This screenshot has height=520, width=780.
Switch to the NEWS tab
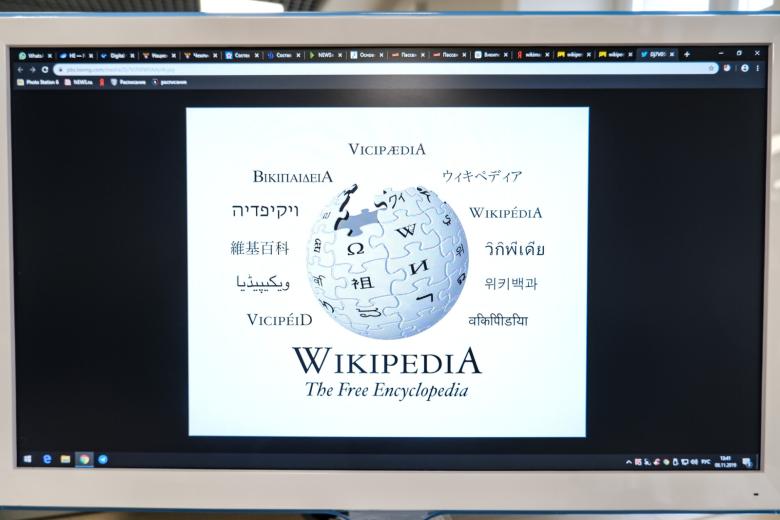(324, 55)
